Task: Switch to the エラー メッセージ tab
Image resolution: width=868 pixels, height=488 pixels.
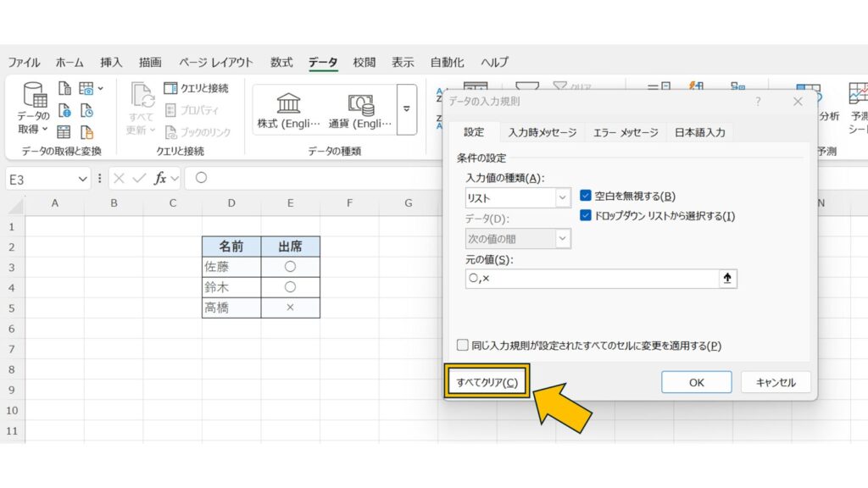Action: tap(626, 133)
